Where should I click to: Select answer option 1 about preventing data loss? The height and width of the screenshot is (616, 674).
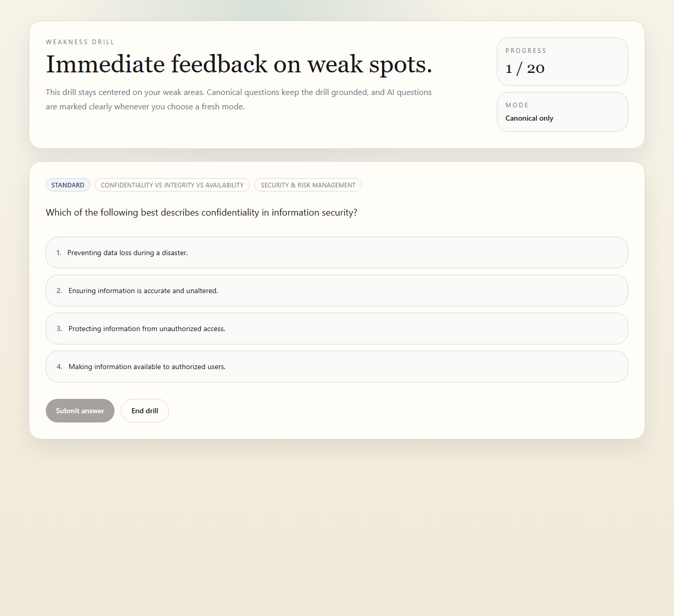pyautogui.click(x=336, y=253)
